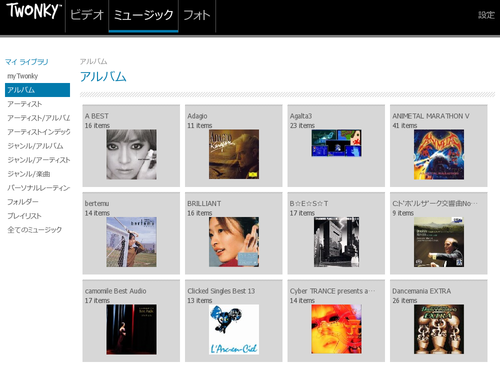The image size is (500, 366).
Task: Click '41 items' under ANIMETAL MARATHON V
Action: 405,125
